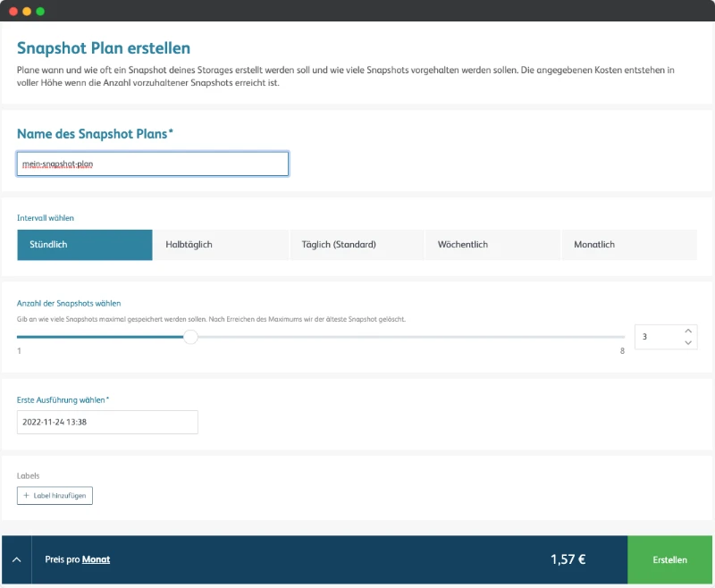Add a label via Label hinzufügen

[x=55, y=495]
